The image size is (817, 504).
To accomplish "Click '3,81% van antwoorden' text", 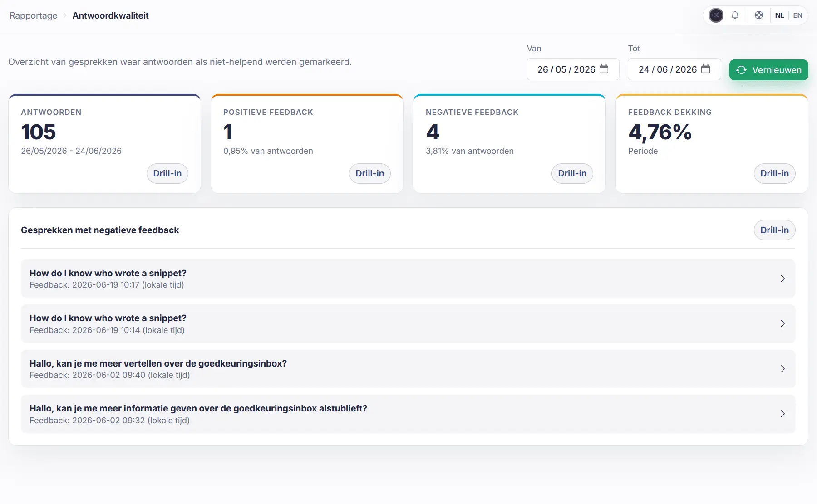I will click(x=470, y=151).
